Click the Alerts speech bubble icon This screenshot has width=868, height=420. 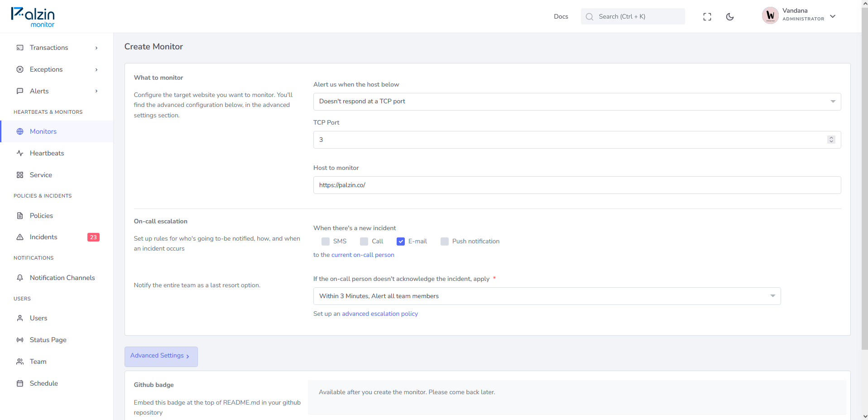click(20, 91)
